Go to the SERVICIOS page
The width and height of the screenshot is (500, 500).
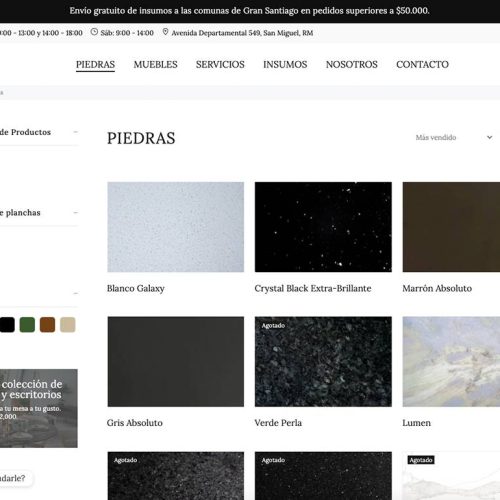click(220, 64)
